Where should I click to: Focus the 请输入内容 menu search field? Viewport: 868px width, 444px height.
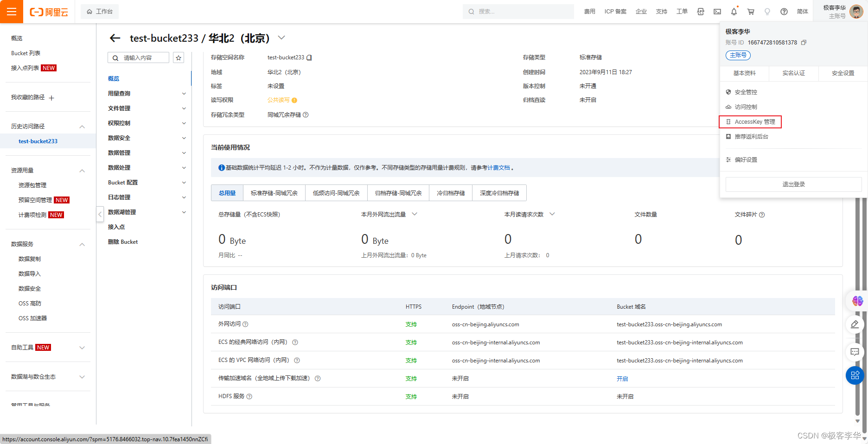tap(139, 57)
